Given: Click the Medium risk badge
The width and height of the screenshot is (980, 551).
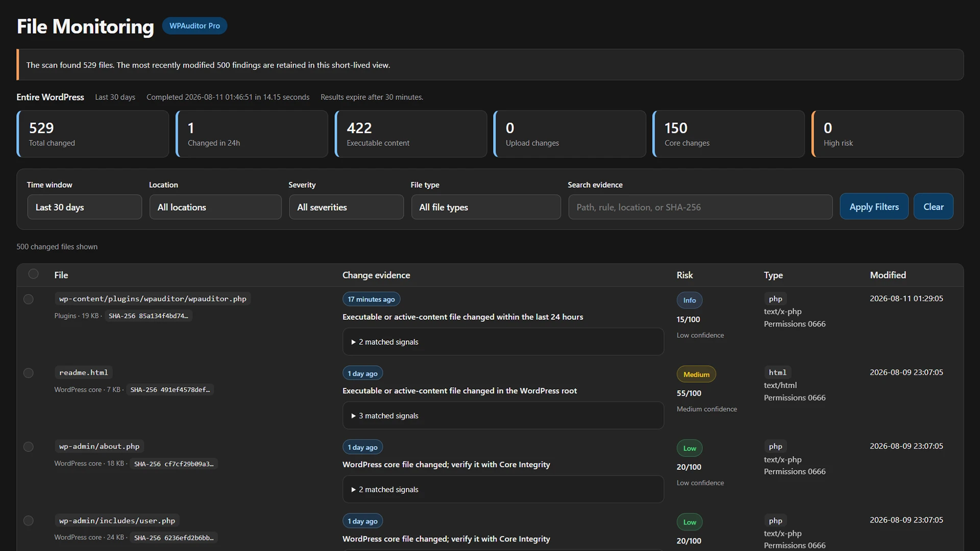Looking at the screenshot, I should tap(696, 374).
